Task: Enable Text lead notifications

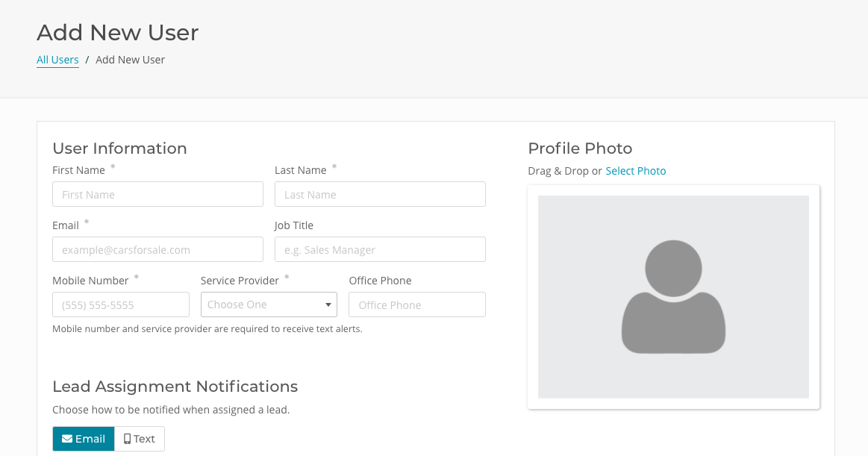Action: pos(140,439)
